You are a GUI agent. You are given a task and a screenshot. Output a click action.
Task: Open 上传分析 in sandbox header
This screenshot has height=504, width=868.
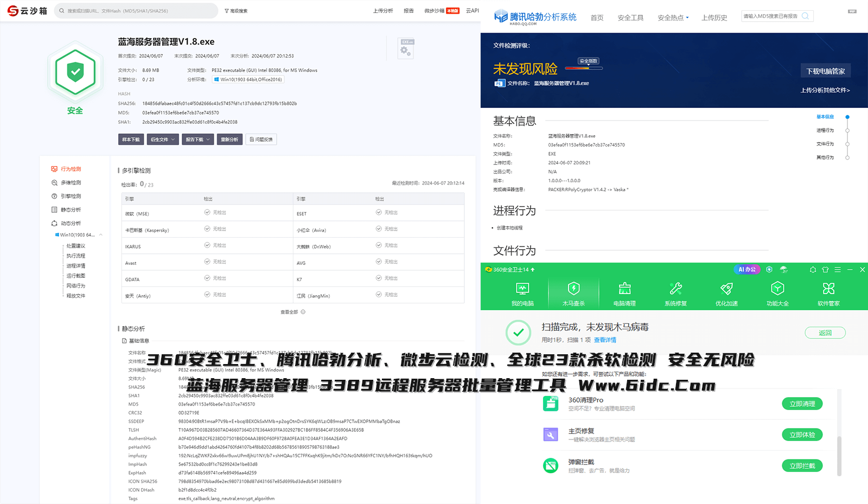click(x=383, y=11)
